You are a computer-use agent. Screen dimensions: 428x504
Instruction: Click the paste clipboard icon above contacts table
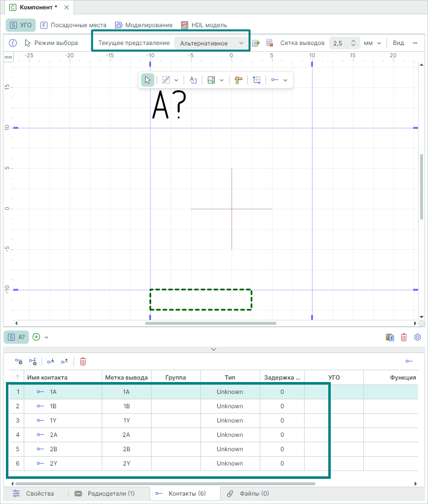[390, 337]
